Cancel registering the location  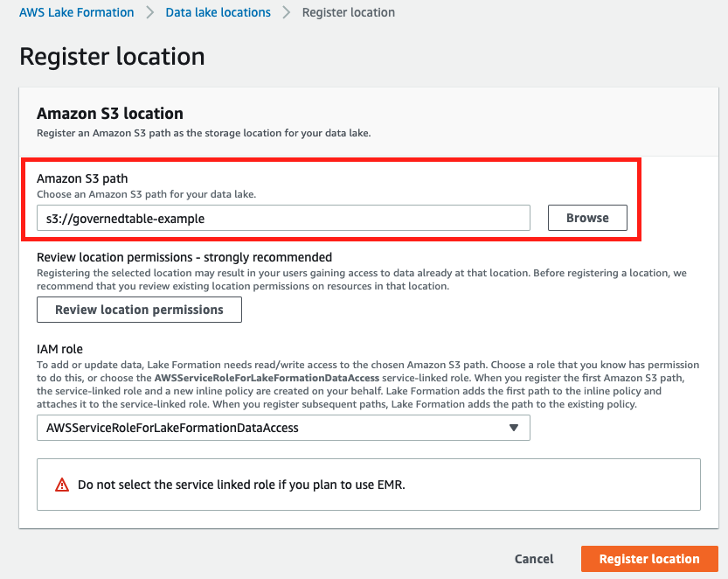click(534, 559)
